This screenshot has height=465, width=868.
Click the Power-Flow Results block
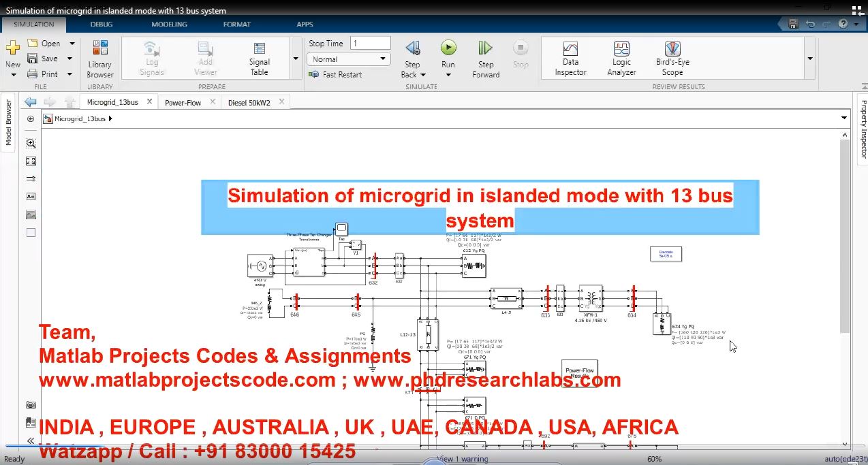pos(580,372)
